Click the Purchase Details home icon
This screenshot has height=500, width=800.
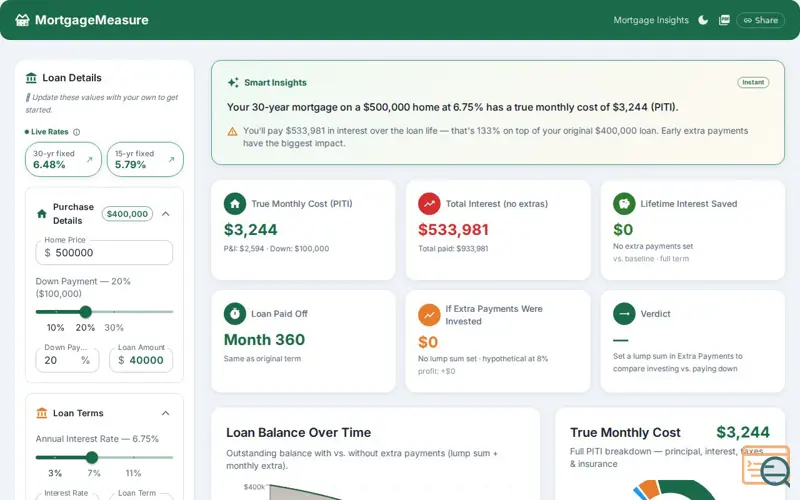click(x=42, y=213)
